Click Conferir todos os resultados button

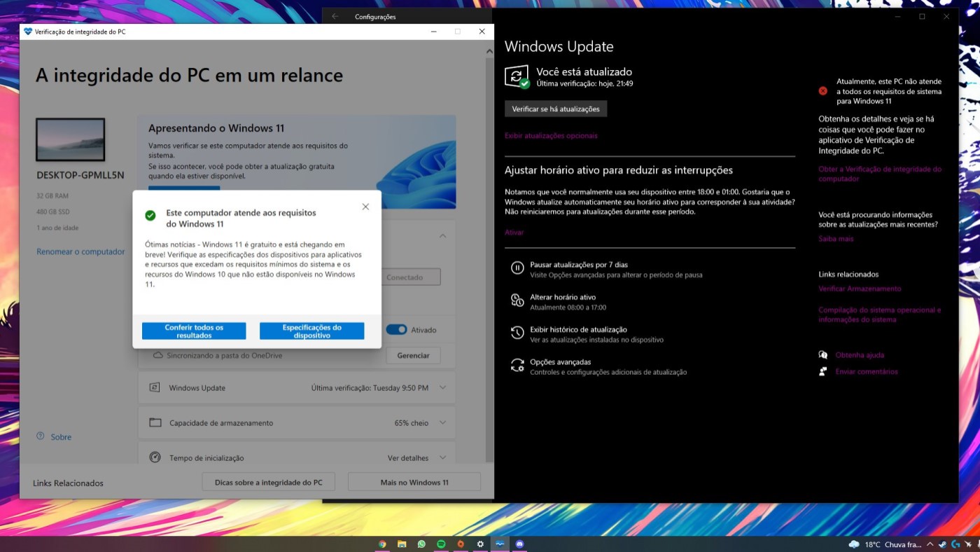click(194, 331)
